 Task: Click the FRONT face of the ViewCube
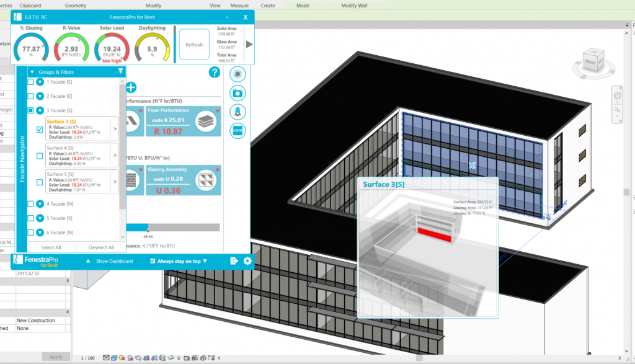pyautogui.click(x=590, y=63)
